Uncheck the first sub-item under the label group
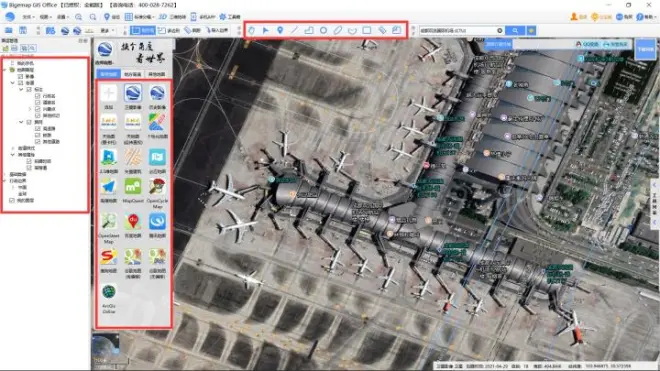Screen dimensions: 660x371 coord(38,96)
